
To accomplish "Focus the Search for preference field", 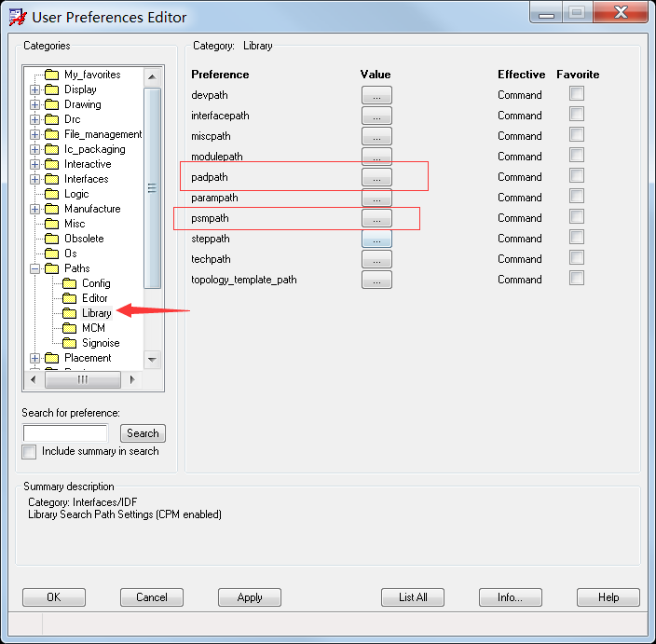I will (65, 433).
